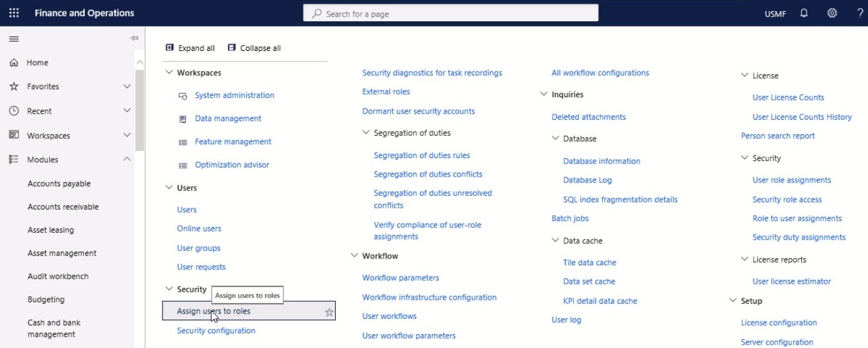Viewport: 868px width, 348px height.
Task: Click the Search for a page field
Action: point(450,13)
